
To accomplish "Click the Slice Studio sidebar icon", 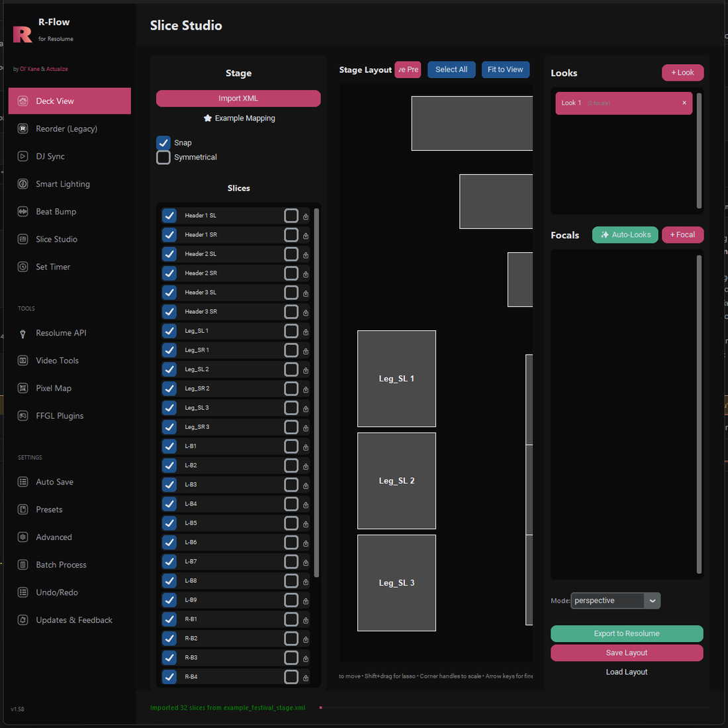I will 23,239.
